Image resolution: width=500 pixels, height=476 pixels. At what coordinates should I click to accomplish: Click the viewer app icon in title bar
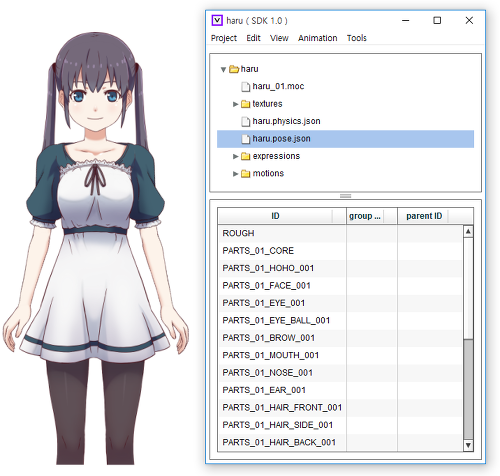click(217, 20)
